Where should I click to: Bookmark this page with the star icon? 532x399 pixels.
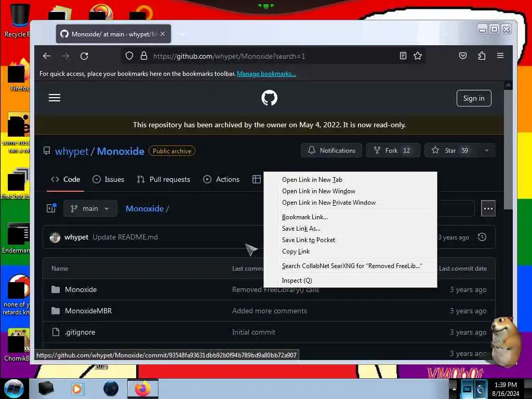pyautogui.click(x=418, y=56)
